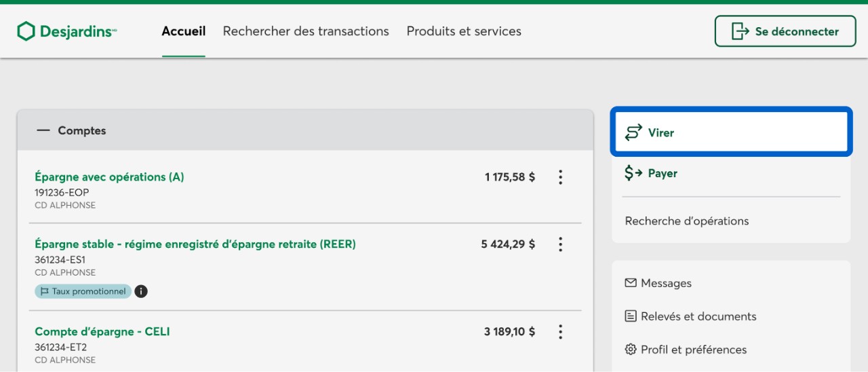Image resolution: width=868 pixels, height=372 pixels.
Task: Click the Desjardins hexagon logo
Action: coord(26,31)
